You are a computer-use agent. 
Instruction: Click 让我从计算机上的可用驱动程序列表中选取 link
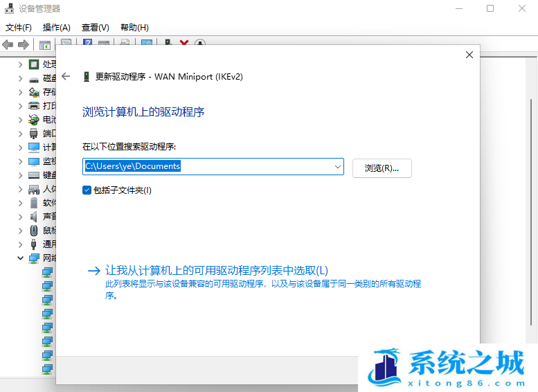216,270
